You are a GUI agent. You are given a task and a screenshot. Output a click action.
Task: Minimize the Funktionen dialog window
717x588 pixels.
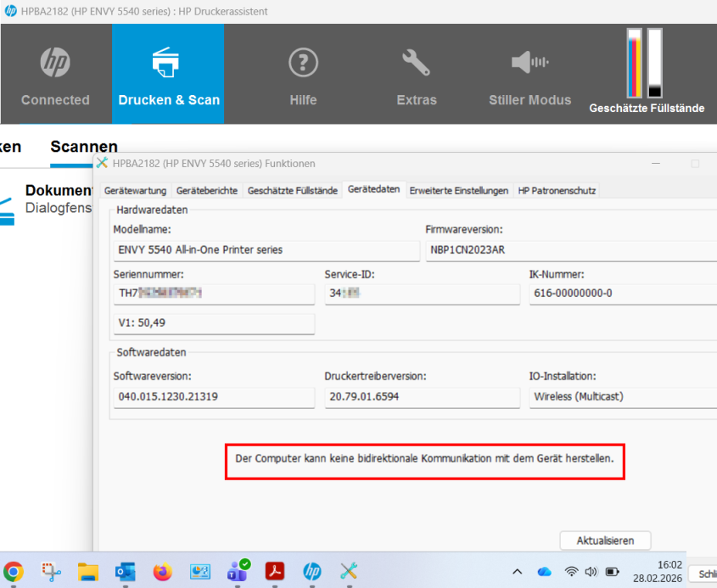pos(656,163)
